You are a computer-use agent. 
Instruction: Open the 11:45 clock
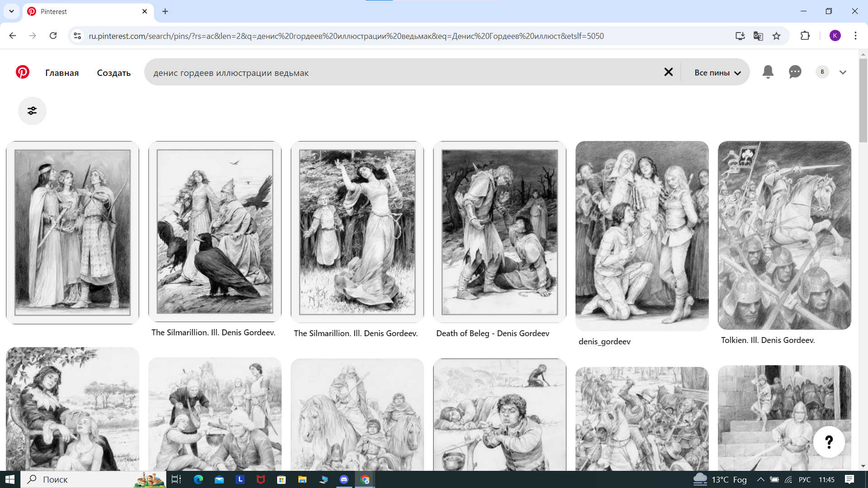pos(826,479)
